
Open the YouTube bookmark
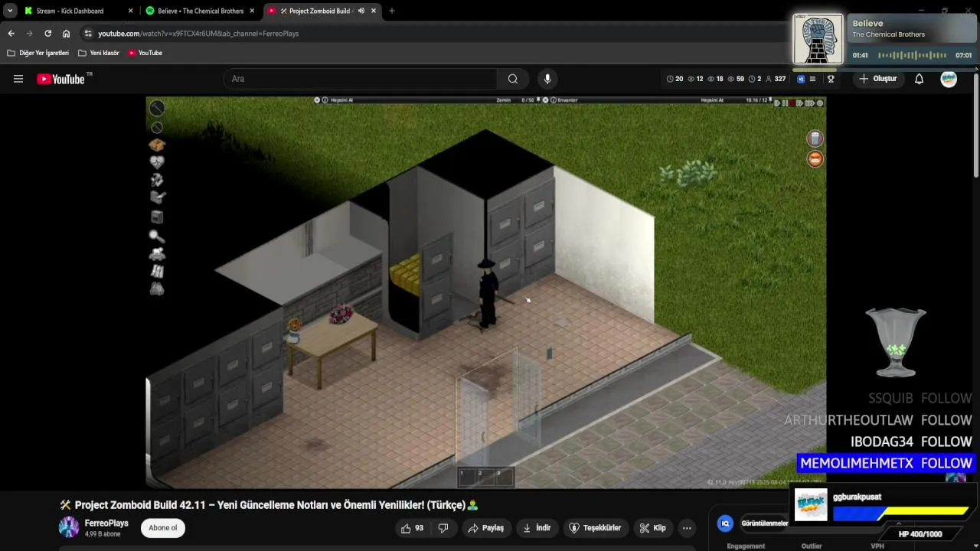tap(145, 53)
